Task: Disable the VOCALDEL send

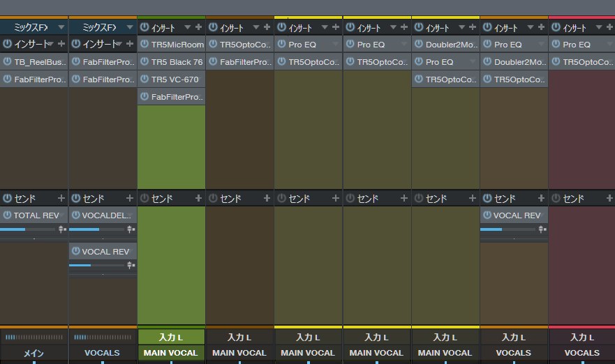Action: [75, 215]
